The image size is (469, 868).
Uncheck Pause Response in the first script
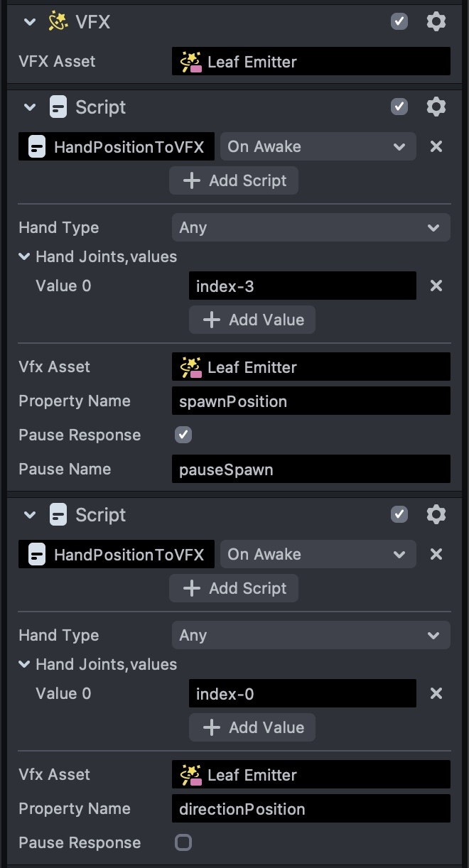[x=183, y=435]
